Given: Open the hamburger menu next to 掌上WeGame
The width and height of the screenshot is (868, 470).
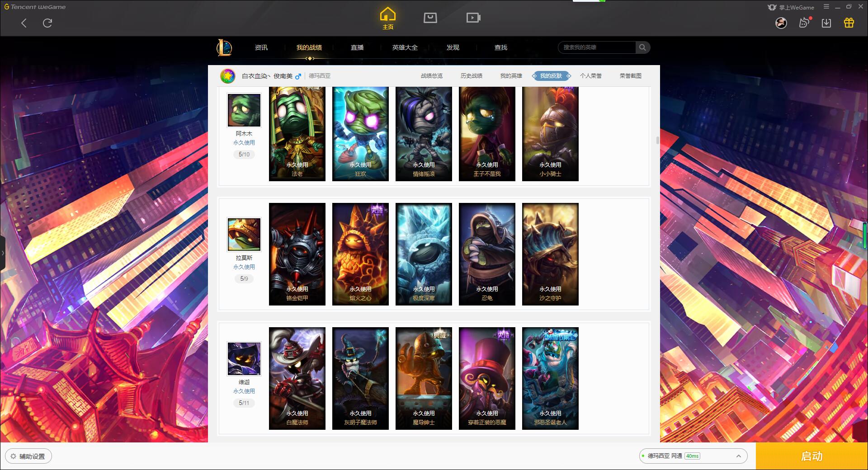Looking at the screenshot, I should coord(826,7).
